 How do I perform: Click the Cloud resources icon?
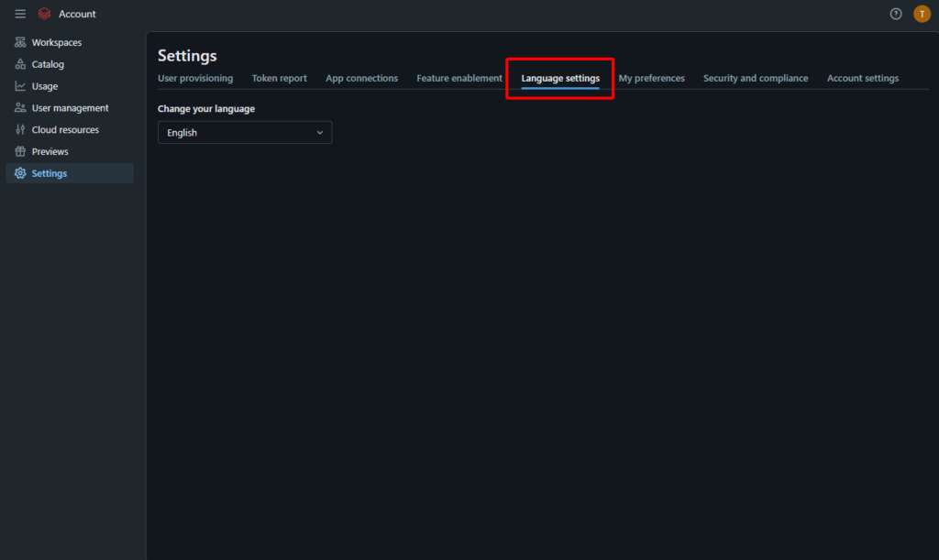pos(20,130)
